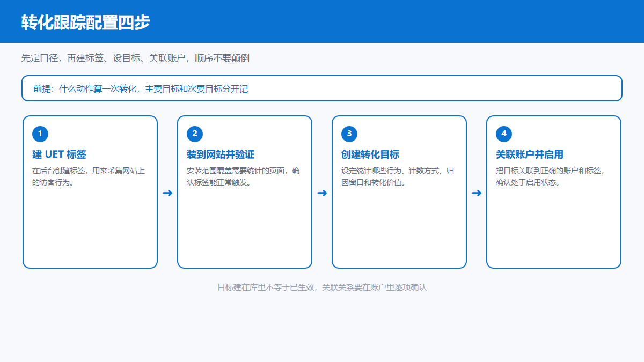This screenshot has width=644, height=362.
Task: Click the heading 关联账户并启用
Action: click(530, 154)
